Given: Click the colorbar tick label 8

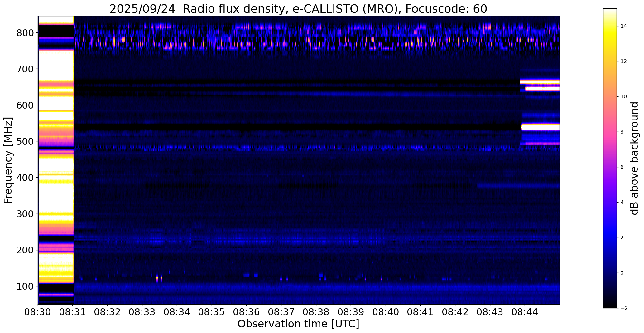Looking at the screenshot, I should (622, 132).
